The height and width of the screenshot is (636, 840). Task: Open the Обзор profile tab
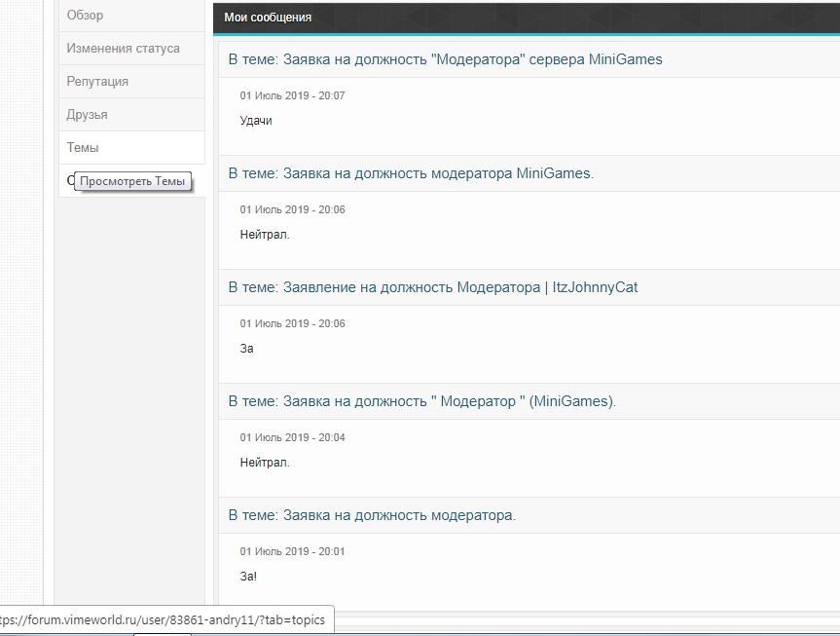point(131,16)
